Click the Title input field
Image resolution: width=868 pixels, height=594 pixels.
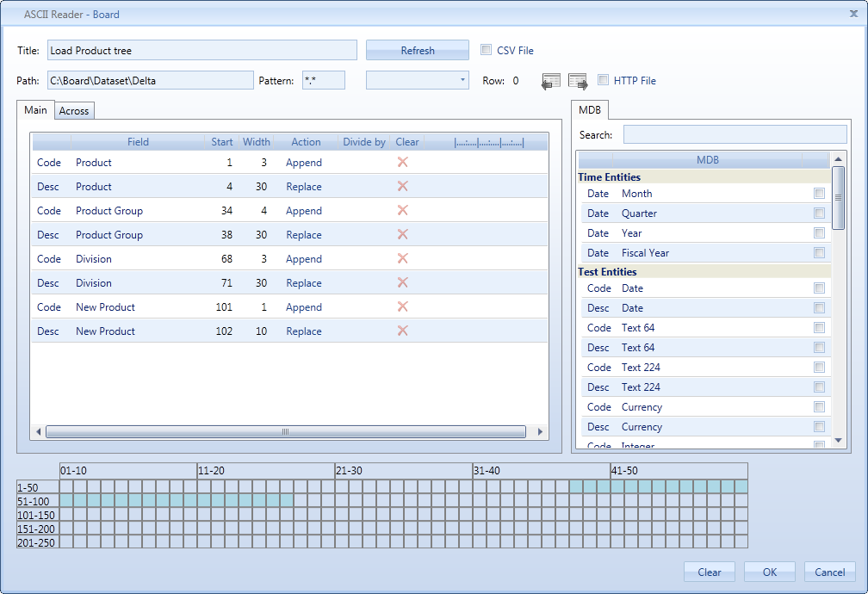click(x=202, y=51)
